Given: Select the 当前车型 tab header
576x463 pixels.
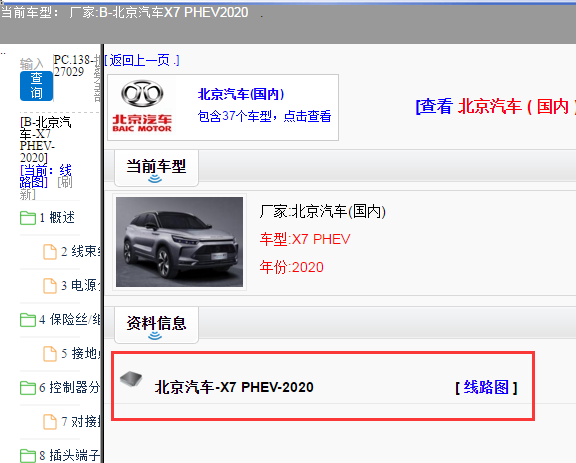Looking at the screenshot, I should coord(156,168).
